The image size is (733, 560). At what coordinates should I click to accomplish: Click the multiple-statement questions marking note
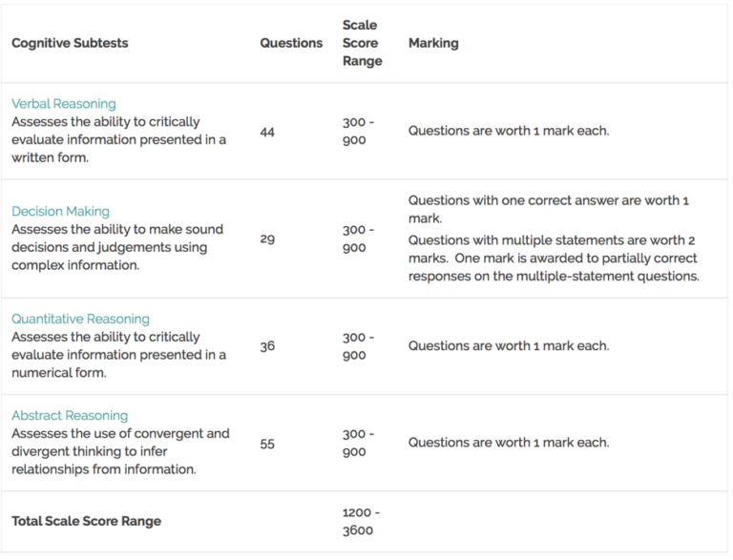pyautogui.click(x=553, y=259)
